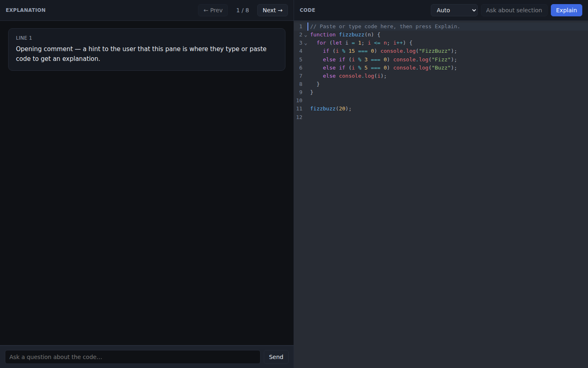Image resolution: width=588 pixels, height=368 pixels.
Task: Click line number 8 in the gutter
Action: 301,84
